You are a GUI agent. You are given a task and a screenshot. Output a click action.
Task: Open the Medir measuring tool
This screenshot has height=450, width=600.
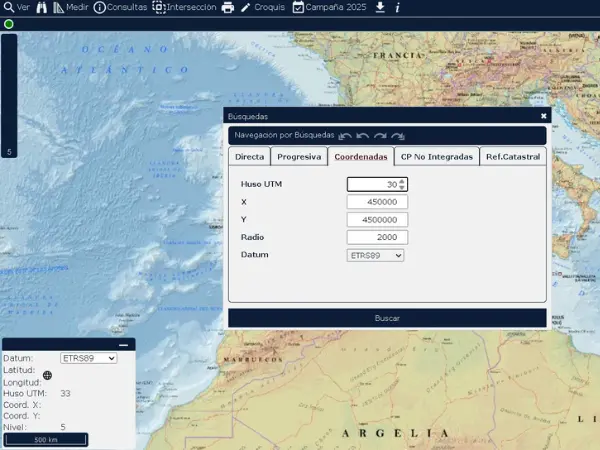coord(70,7)
